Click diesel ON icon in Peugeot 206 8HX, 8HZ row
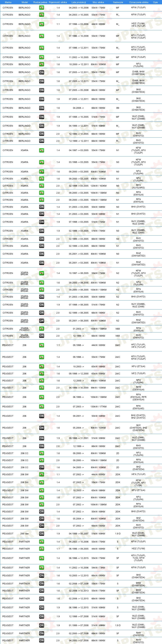Screen dimensions: 162x644 (x=41, y=416)
